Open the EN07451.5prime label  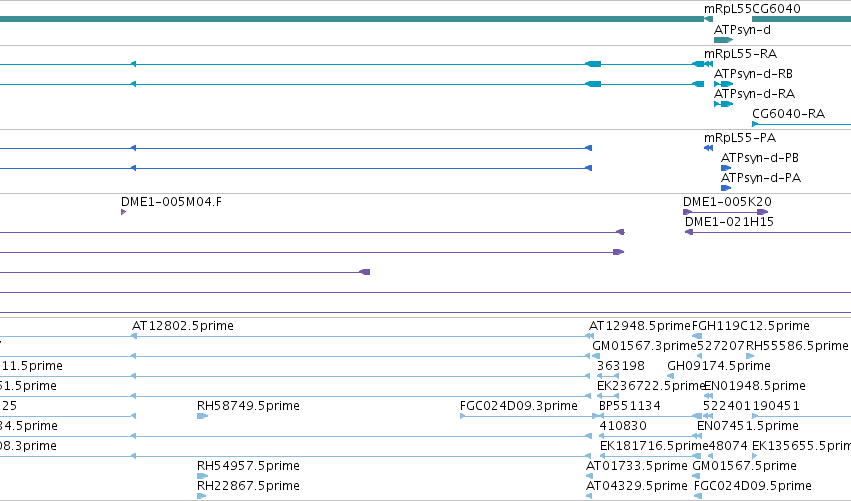point(748,426)
